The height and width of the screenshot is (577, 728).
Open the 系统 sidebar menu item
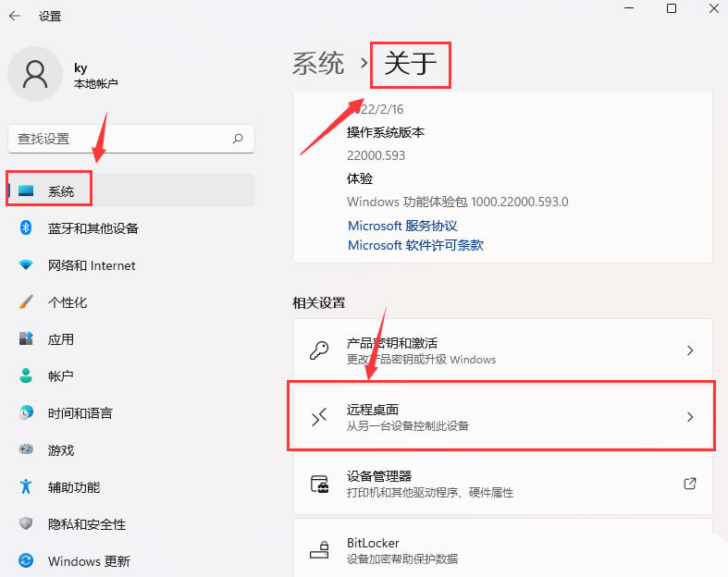(131, 190)
